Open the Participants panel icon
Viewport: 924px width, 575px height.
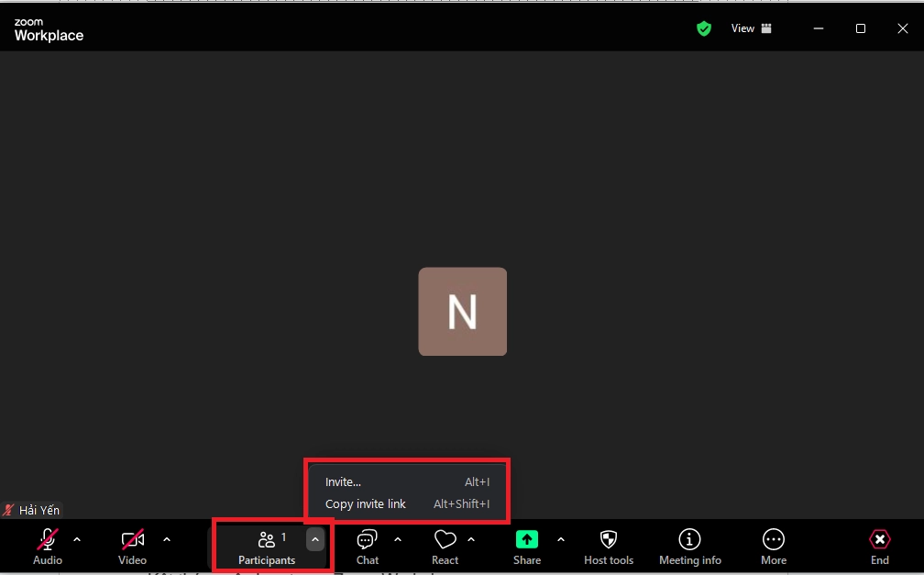tap(267, 541)
